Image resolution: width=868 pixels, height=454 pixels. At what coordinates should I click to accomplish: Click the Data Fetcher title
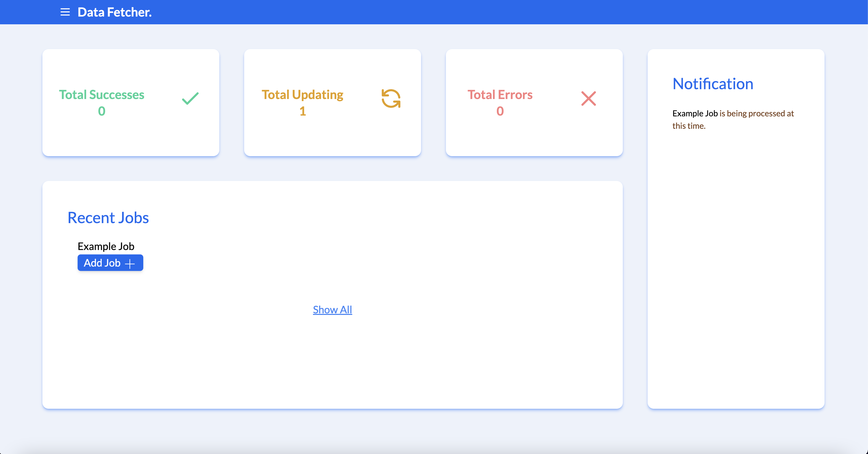click(115, 12)
